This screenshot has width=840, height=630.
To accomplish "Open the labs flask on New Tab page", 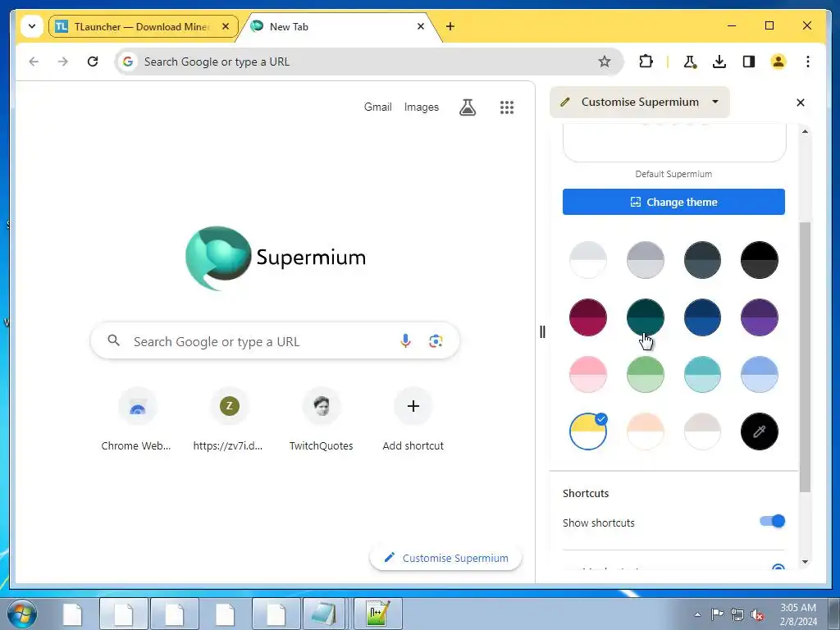I will [468, 107].
